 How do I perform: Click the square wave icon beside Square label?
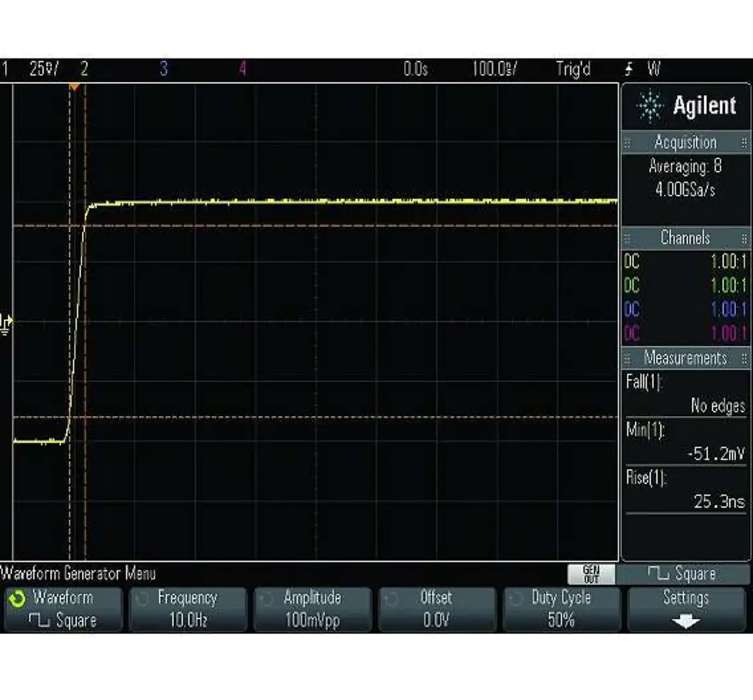point(658,574)
